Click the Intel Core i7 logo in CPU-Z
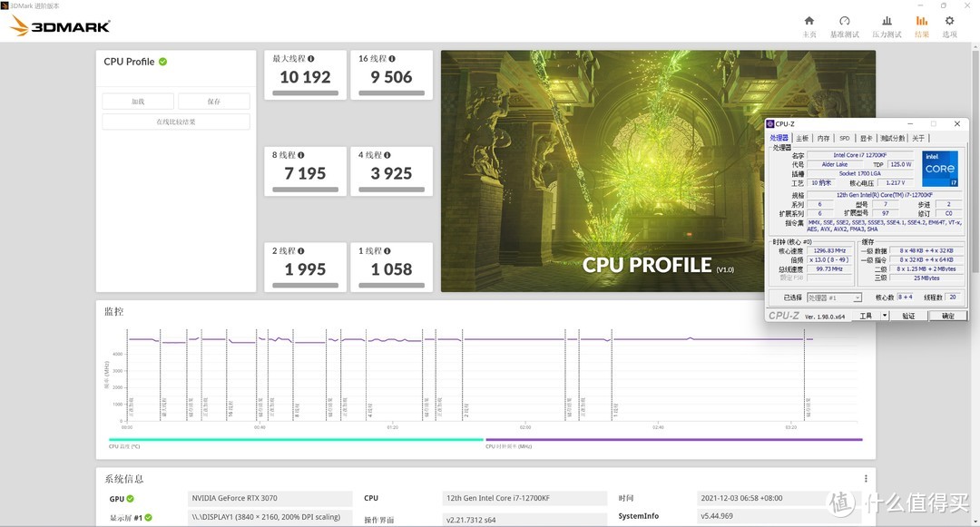Image resolution: width=980 pixels, height=527 pixels. 940,168
